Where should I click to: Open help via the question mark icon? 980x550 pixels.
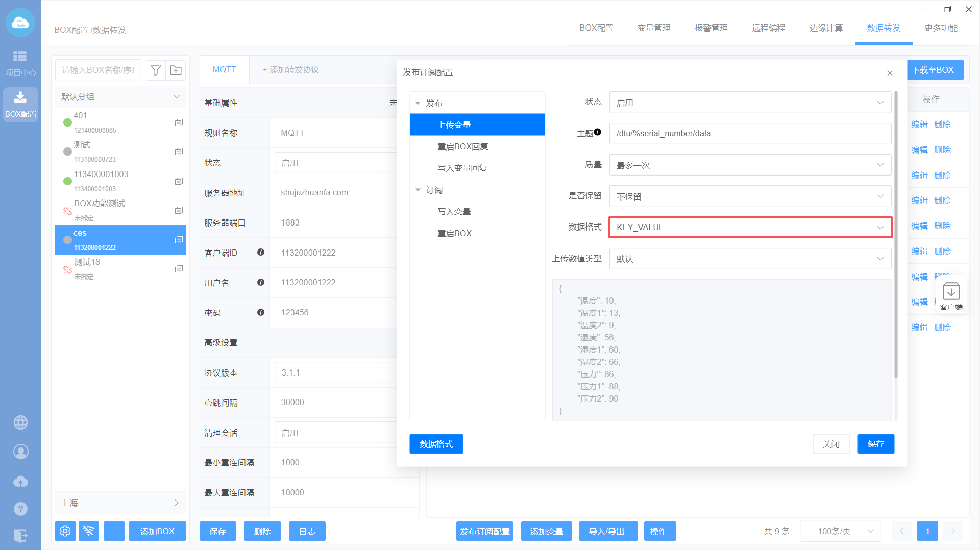pyautogui.click(x=20, y=509)
